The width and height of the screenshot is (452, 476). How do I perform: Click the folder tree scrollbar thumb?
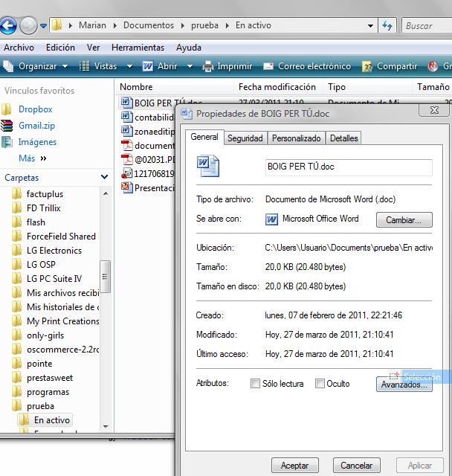click(105, 276)
